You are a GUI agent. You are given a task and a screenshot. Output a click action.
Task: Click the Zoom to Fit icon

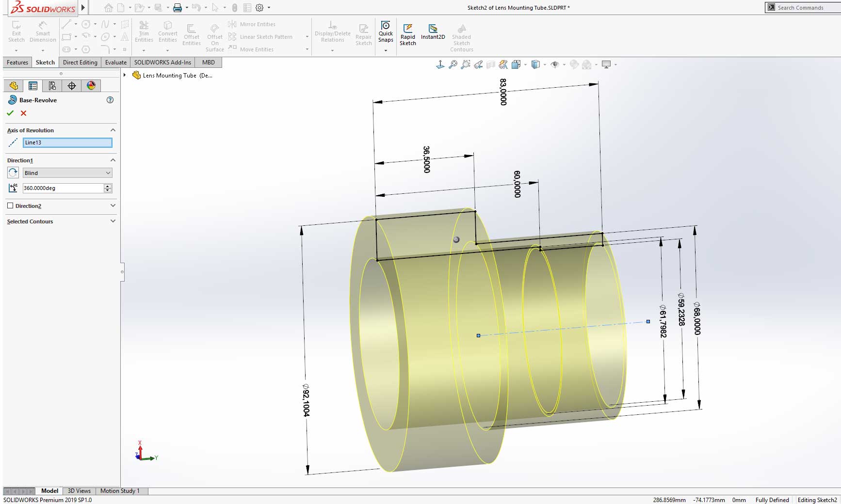[453, 64]
